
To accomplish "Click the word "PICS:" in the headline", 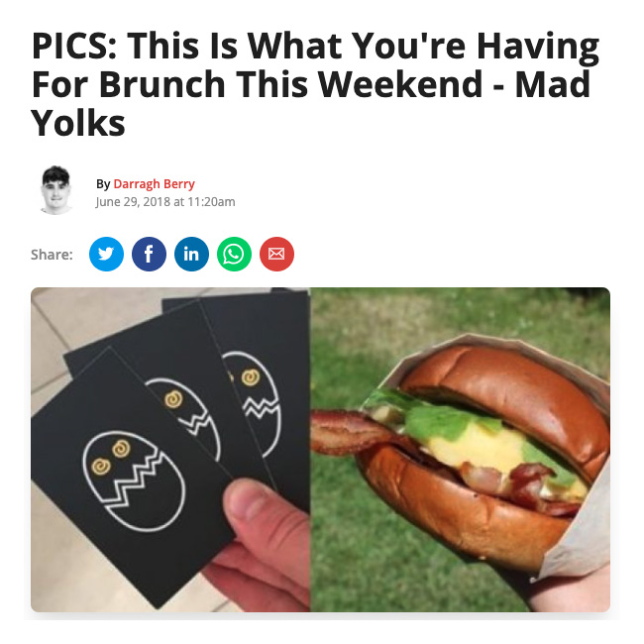I will coord(75,46).
